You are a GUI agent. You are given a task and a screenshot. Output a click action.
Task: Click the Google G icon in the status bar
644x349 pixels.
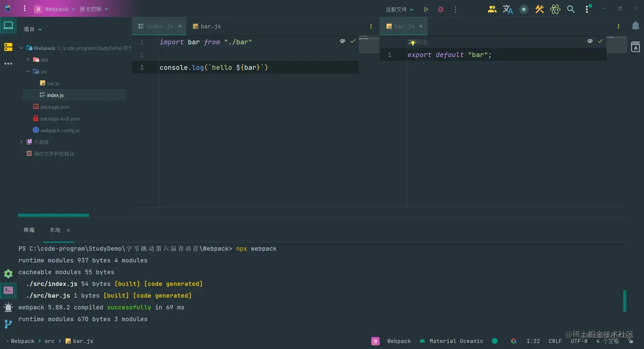pos(514,341)
